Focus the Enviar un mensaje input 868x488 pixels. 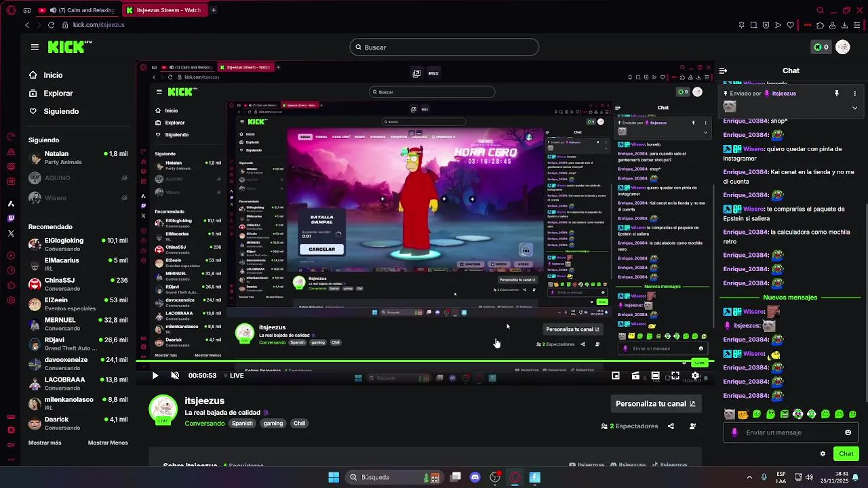click(790, 432)
